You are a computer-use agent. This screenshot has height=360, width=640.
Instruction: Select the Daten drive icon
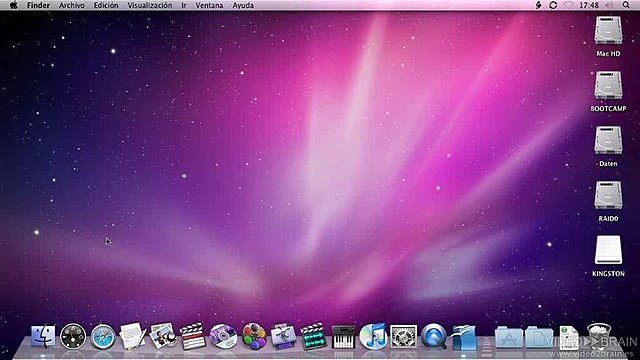pyautogui.click(x=608, y=140)
